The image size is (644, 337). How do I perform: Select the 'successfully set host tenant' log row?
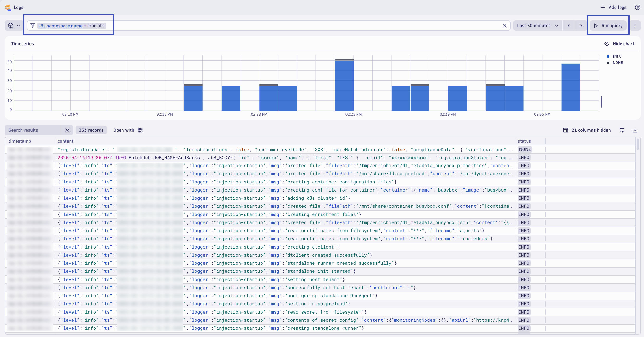(x=320, y=288)
